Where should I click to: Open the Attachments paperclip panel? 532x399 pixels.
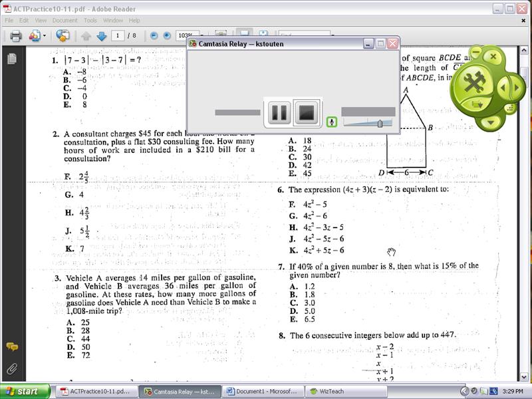[x=12, y=368]
